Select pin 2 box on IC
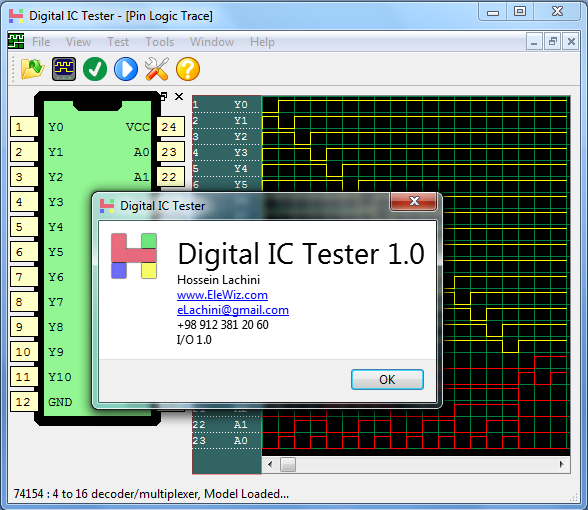588x510 pixels. (x=24, y=152)
